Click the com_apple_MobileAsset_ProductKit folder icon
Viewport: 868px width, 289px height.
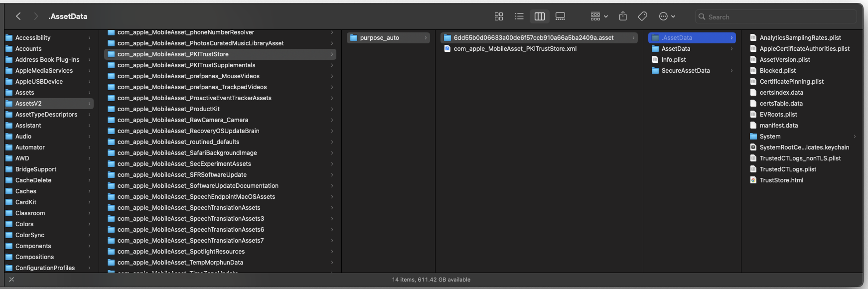[111, 109]
